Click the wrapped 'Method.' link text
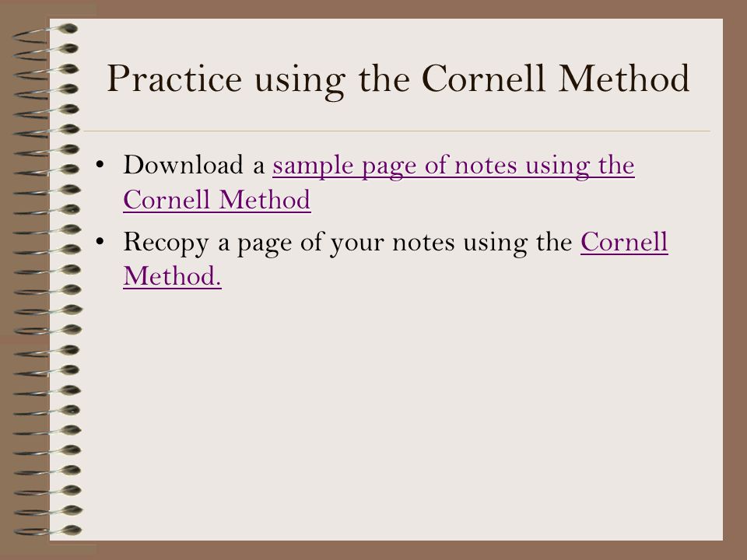Image resolution: width=747 pixels, height=560 pixels. tap(172, 276)
